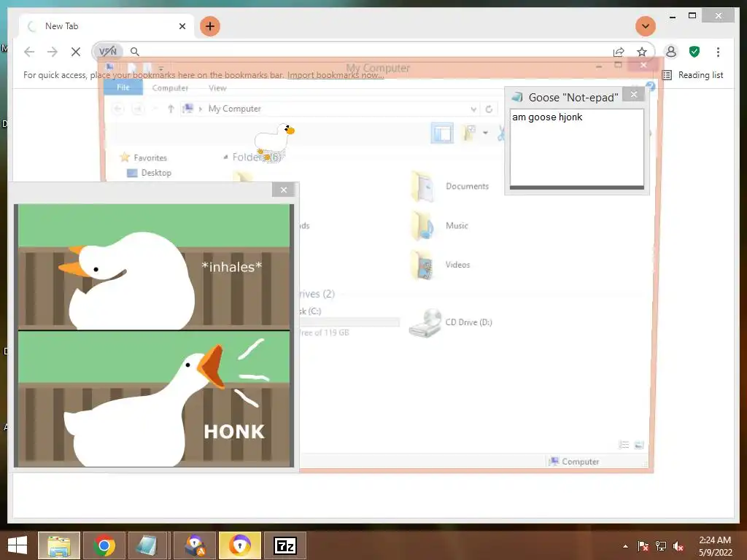
Task: Select the New Tab tab
Action: (x=106, y=26)
